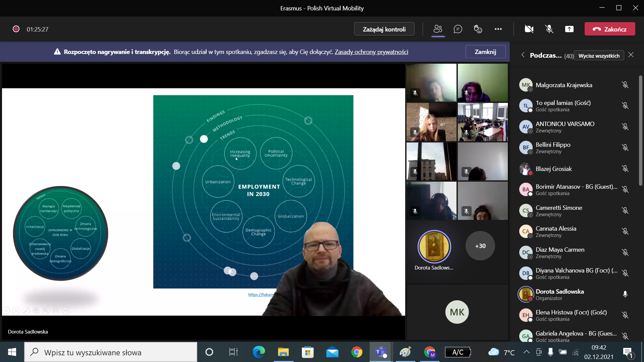Open the notification center icon

[x=628, y=352]
